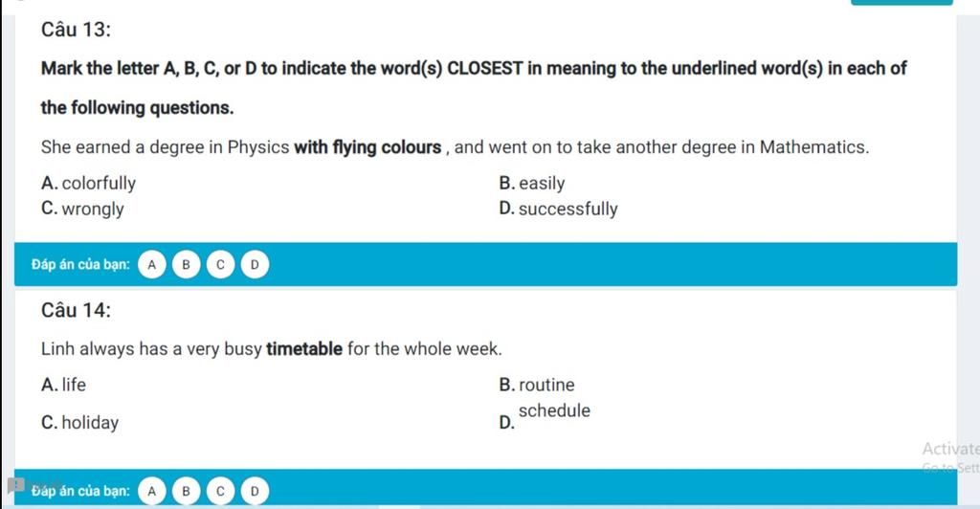Choose answer B for Câu 14
Screen dimensions: 980x509
click(186, 491)
